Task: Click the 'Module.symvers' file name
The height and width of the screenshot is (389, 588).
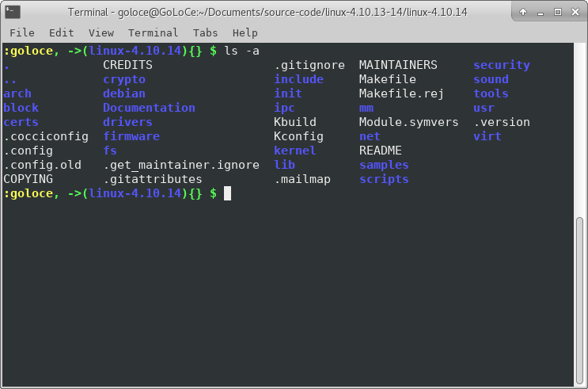Action: pos(408,122)
